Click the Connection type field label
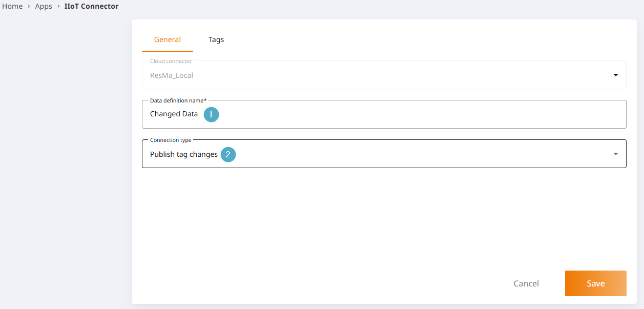This screenshot has height=309, width=644. pos(171,140)
